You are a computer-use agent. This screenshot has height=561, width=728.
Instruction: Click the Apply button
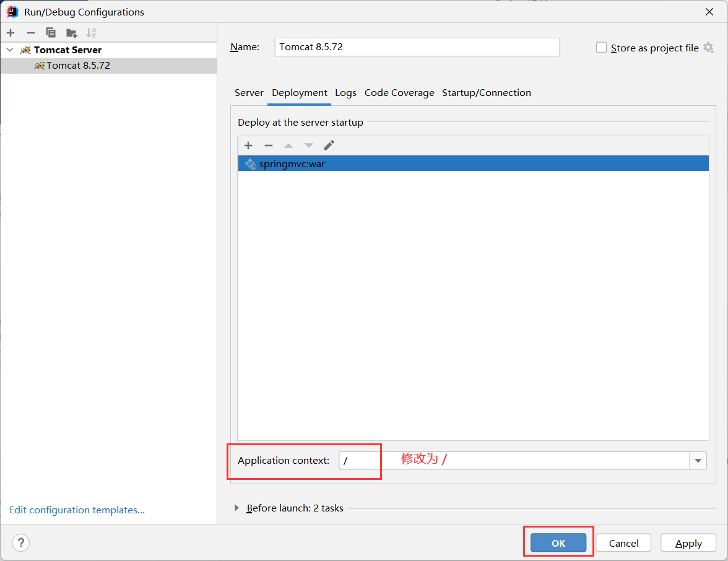click(688, 542)
